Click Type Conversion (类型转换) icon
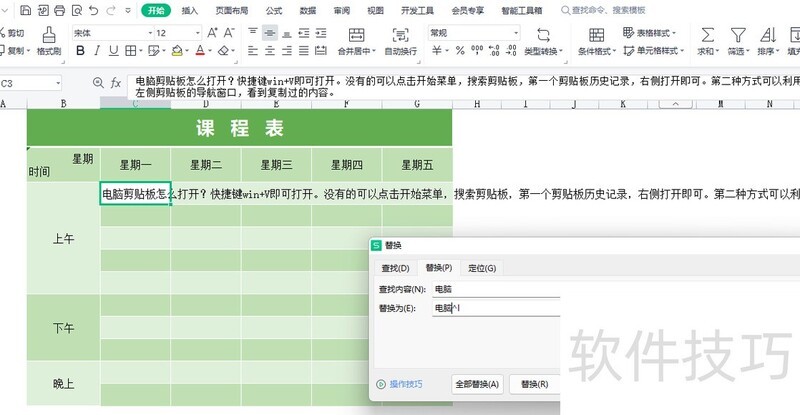800x415 pixels. (x=543, y=35)
